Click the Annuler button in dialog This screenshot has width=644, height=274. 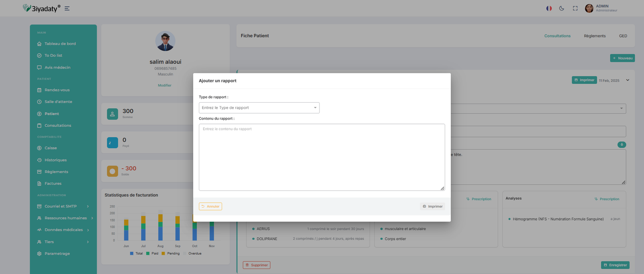tap(210, 206)
